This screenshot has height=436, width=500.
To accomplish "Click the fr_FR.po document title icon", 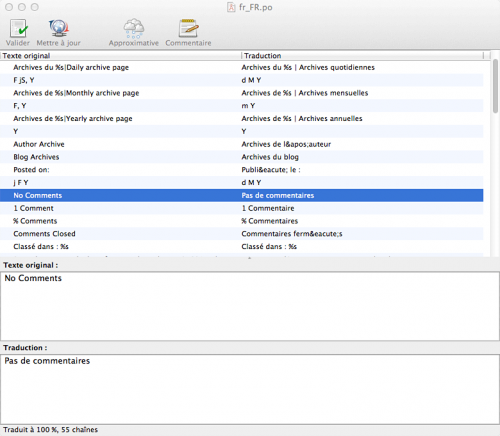I will (231, 7).
